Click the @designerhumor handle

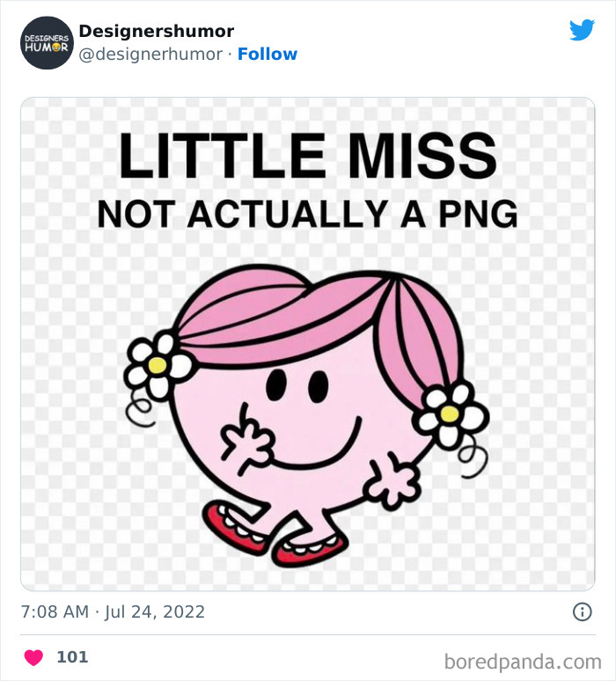[150, 55]
